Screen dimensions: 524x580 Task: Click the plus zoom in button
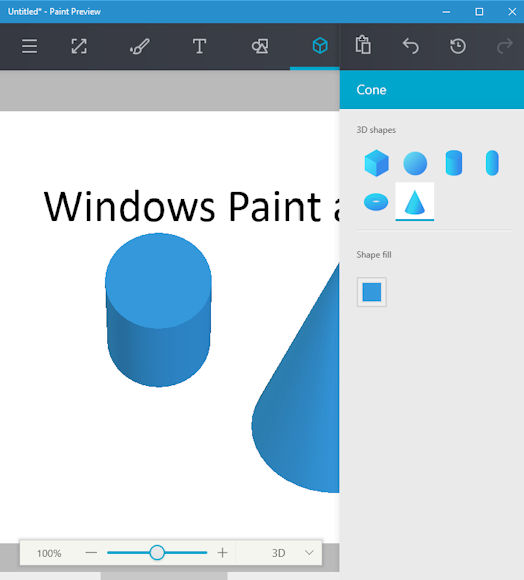222,553
